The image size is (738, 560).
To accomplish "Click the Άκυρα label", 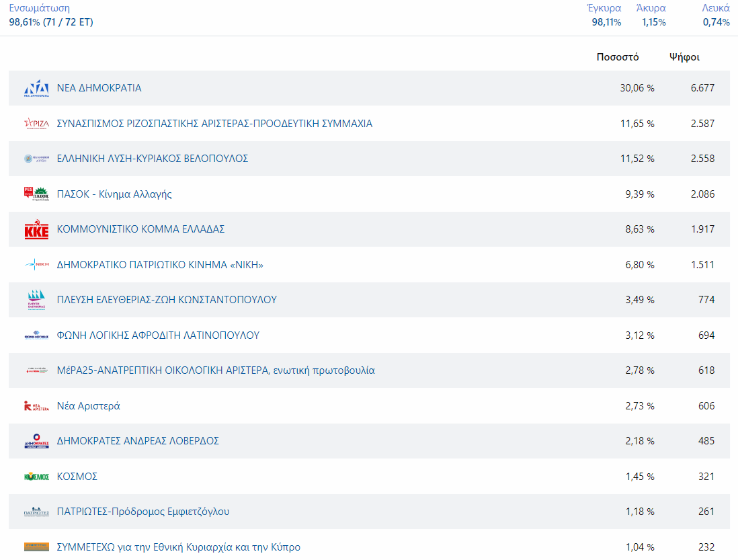I will pyautogui.click(x=651, y=8).
